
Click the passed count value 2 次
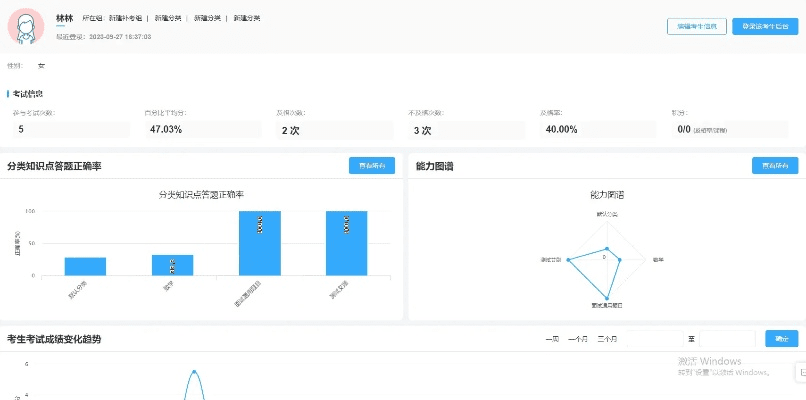290,131
